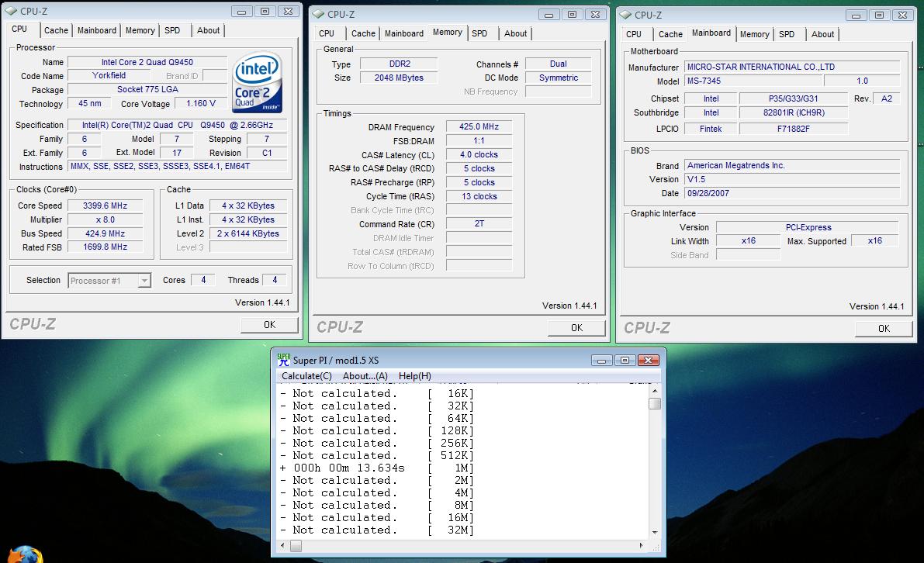This screenshot has height=563, width=924.
Task: Click OK in the CPU tab window
Action: 269,325
